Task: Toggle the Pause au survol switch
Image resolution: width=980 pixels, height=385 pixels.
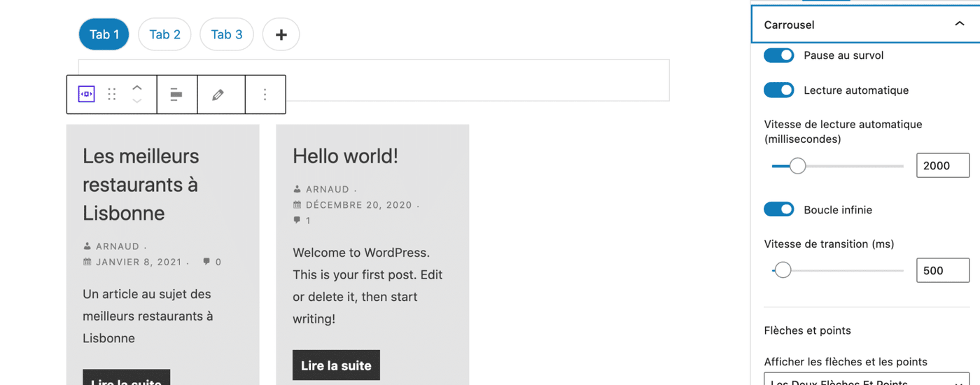Action: pos(778,55)
